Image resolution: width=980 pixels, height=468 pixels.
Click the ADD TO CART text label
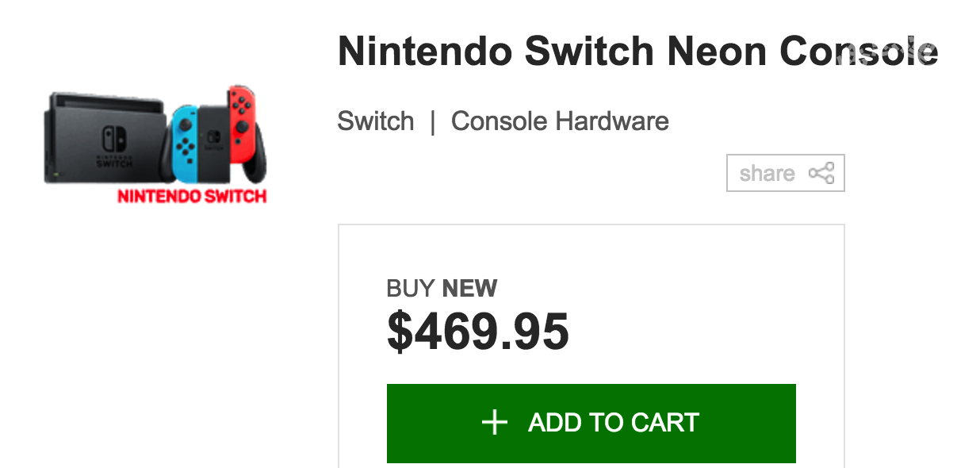[x=614, y=423]
